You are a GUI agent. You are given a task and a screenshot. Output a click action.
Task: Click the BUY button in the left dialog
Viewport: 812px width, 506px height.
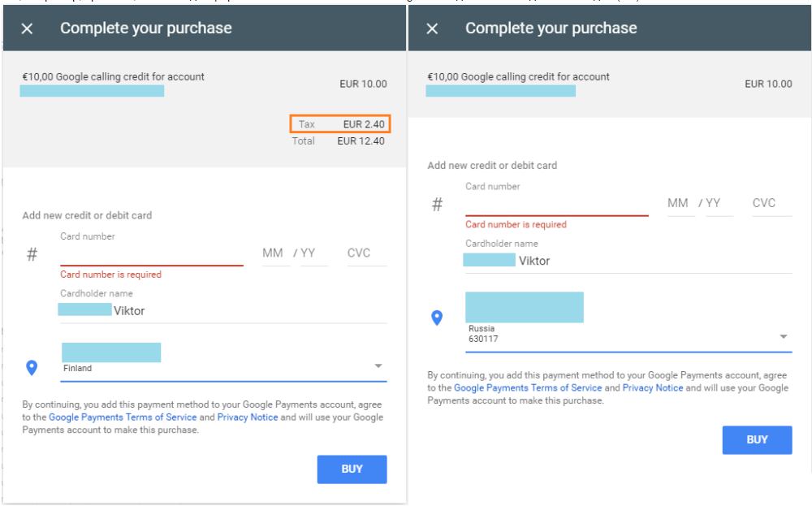352,469
